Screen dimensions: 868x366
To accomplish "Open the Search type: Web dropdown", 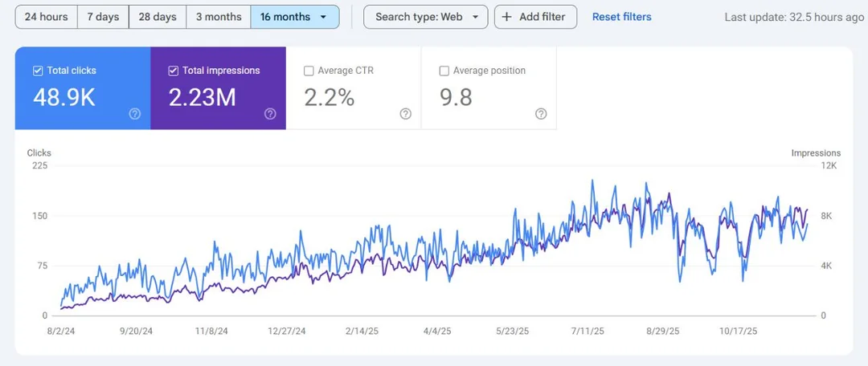I will coord(426,17).
